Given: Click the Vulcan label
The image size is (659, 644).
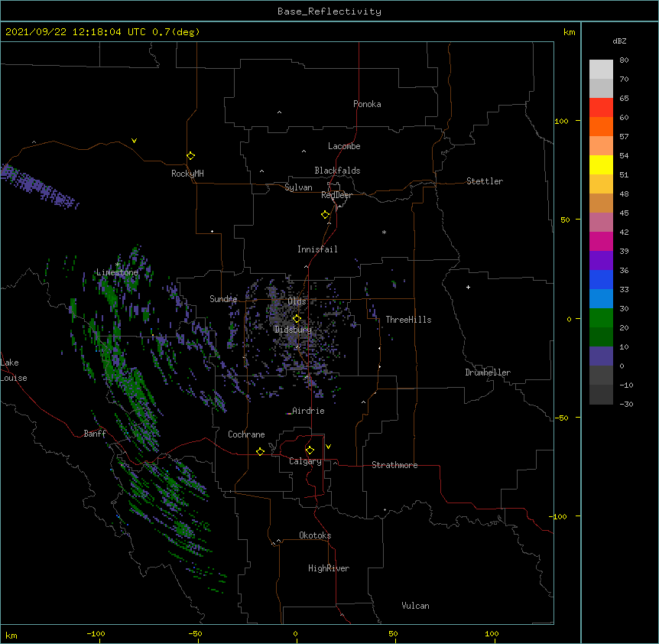Looking at the screenshot, I should tap(415, 606).
